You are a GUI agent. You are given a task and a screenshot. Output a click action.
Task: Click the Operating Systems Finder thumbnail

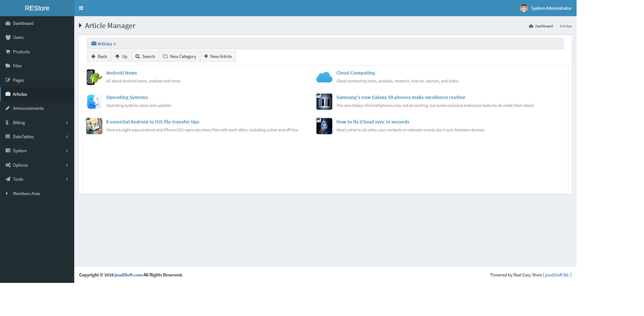[x=94, y=101]
